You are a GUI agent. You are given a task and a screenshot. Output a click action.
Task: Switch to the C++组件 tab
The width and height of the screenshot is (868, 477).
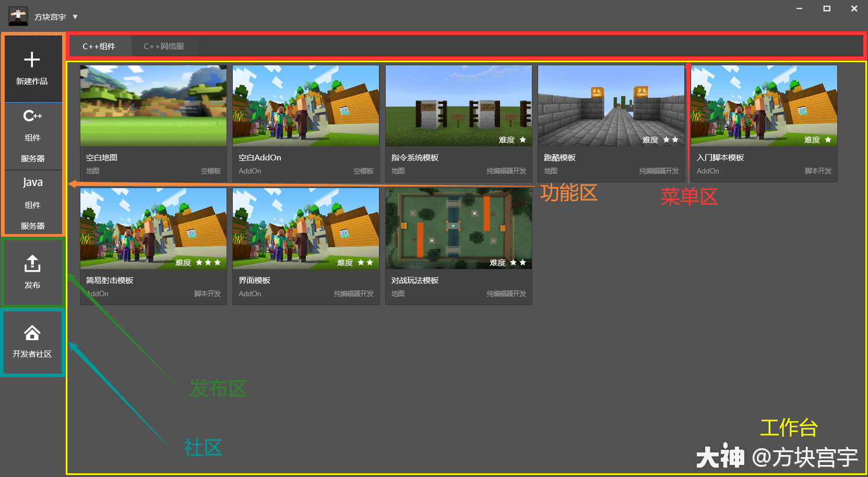[x=99, y=46]
